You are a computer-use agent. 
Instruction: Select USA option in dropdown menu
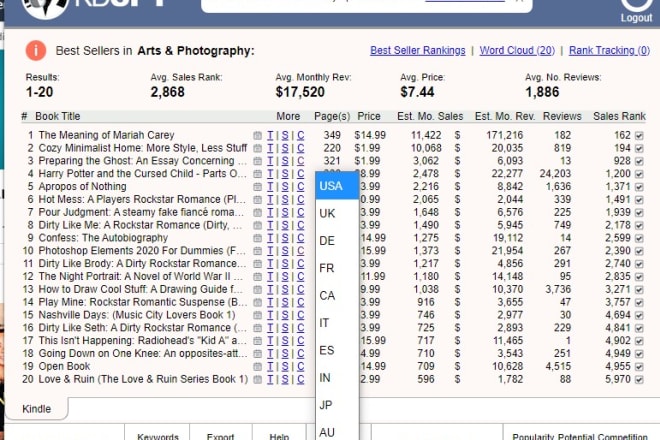pyautogui.click(x=331, y=186)
